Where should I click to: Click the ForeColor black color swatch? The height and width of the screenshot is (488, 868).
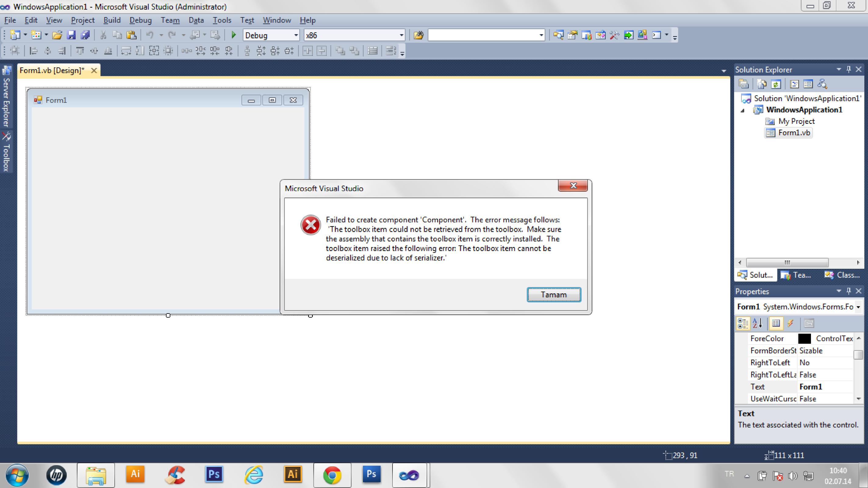click(804, 338)
